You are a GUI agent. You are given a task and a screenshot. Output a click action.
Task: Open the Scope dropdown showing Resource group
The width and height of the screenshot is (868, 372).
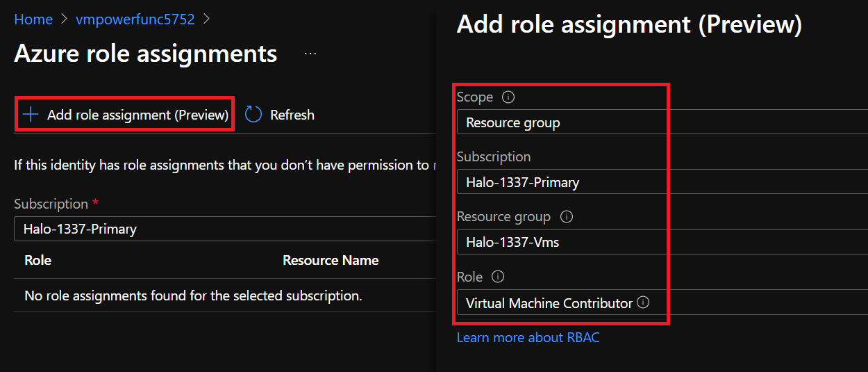662,122
